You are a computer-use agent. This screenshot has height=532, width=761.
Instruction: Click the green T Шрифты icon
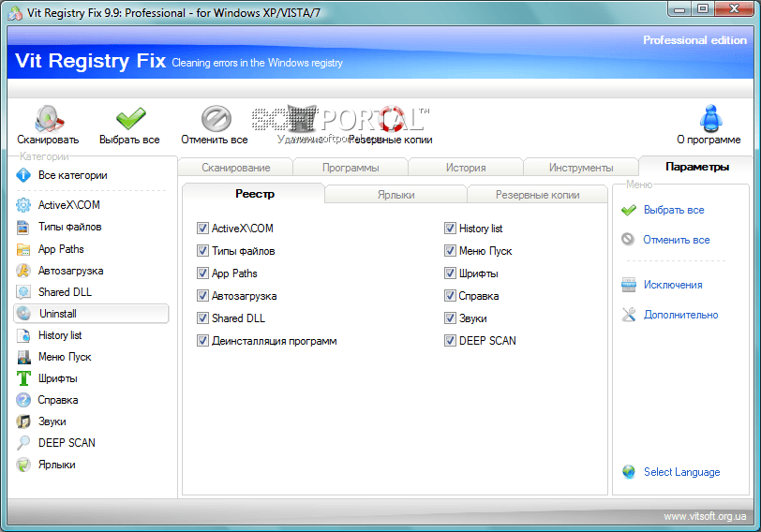(23, 378)
